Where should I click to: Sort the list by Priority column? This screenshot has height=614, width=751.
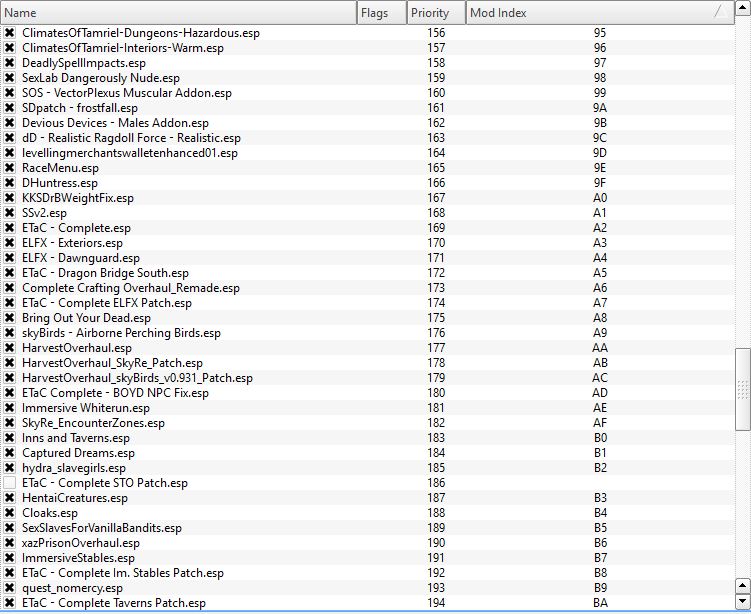(435, 13)
